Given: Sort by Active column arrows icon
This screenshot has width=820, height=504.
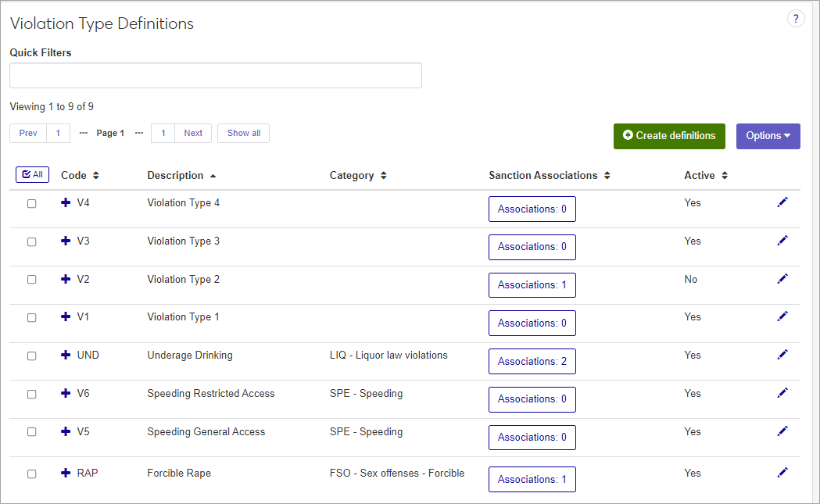Looking at the screenshot, I should point(725,176).
